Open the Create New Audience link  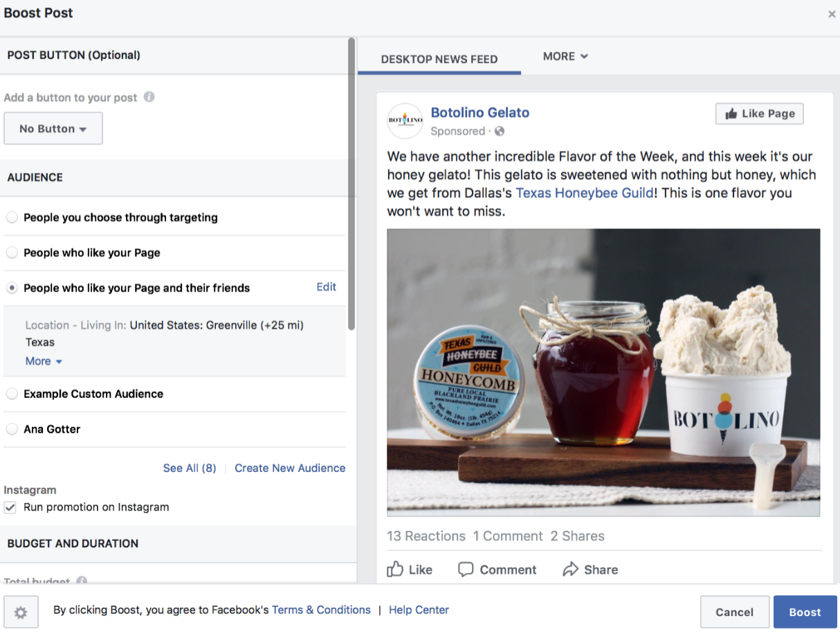click(290, 468)
